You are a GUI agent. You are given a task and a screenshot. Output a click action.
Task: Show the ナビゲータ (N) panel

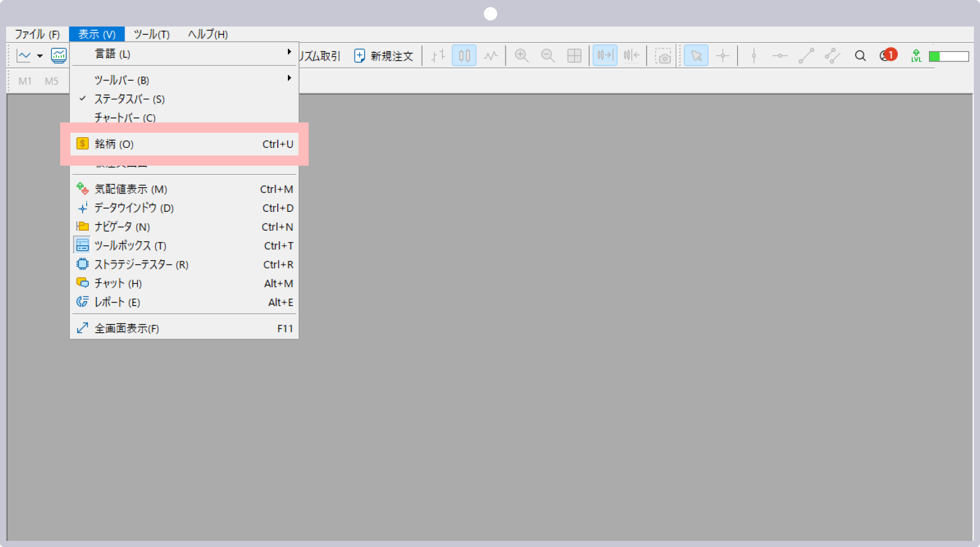(x=184, y=227)
